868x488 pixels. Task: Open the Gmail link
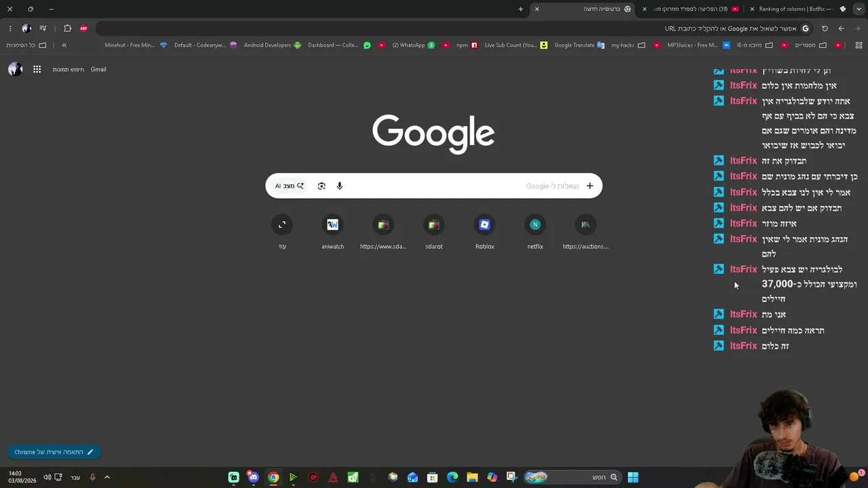pyautogui.click(x=98, y=69)
